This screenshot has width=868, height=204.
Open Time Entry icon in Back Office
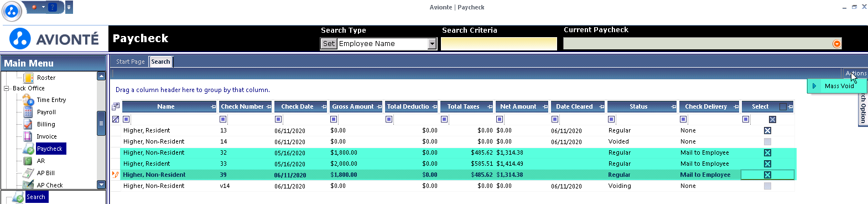click(x=28, y=100)
